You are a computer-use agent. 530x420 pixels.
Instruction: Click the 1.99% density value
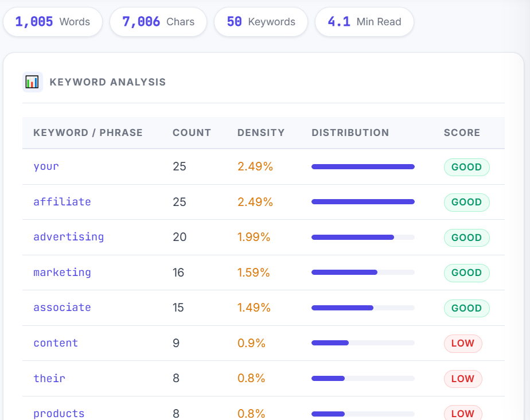[x=254, y=237]
